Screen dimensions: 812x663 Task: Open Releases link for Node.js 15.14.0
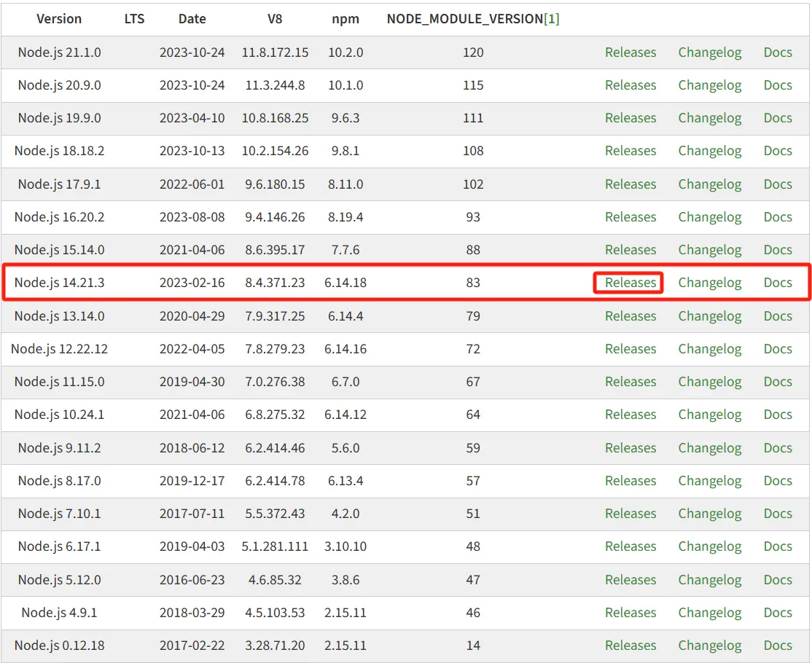tap(631, 250)
